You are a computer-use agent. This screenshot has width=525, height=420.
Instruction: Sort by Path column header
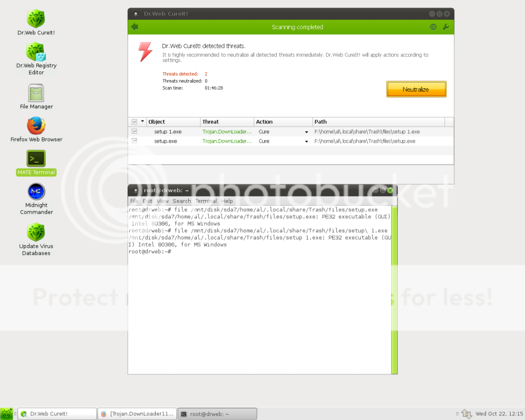tap(379, 122)
